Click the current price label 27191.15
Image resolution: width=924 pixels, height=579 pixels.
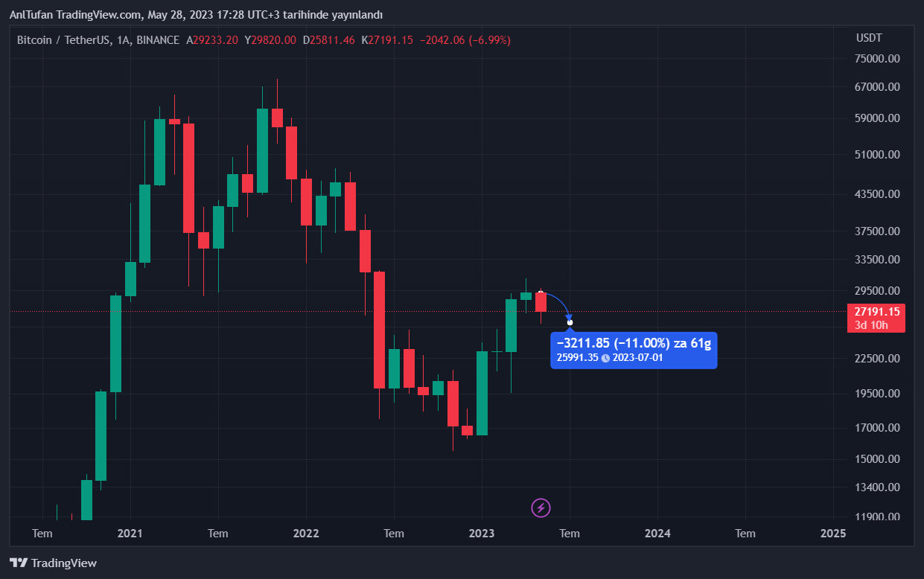pos(877,312)
